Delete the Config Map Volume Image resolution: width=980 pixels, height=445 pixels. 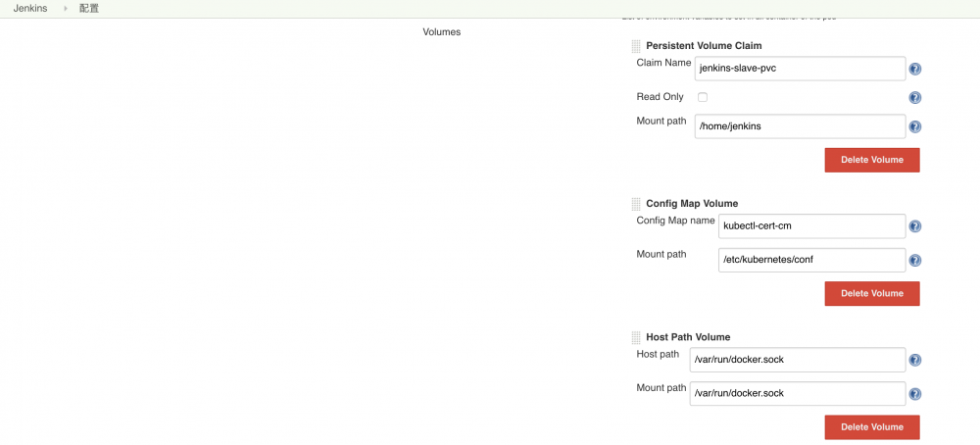871,293
